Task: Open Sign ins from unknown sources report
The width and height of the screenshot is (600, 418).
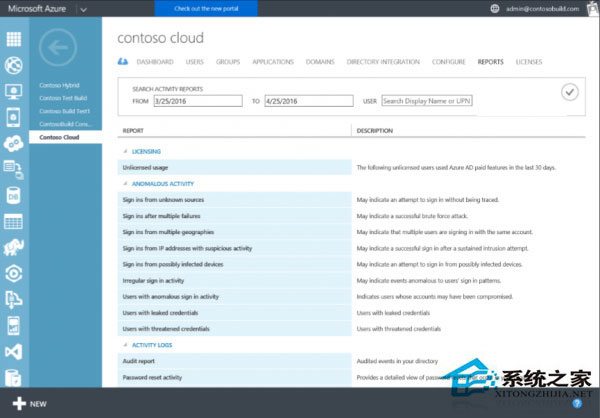Action: click(234, 200)
